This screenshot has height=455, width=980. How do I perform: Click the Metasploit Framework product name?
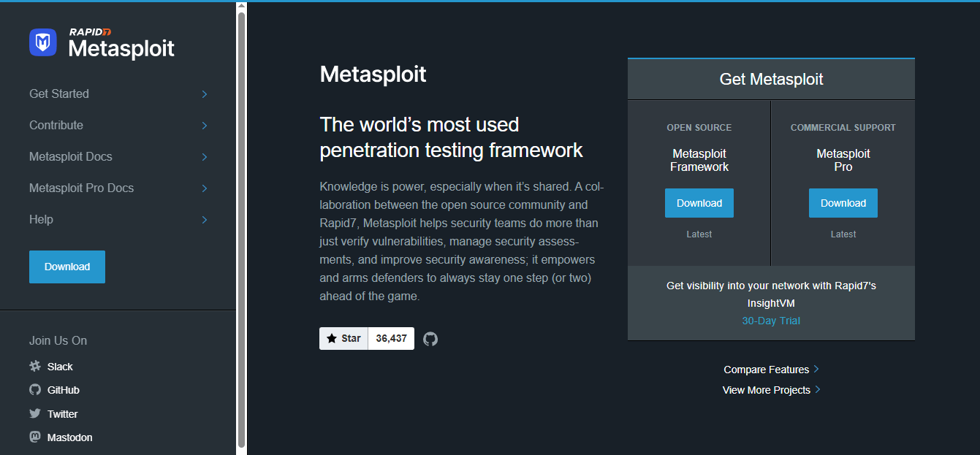699,160
